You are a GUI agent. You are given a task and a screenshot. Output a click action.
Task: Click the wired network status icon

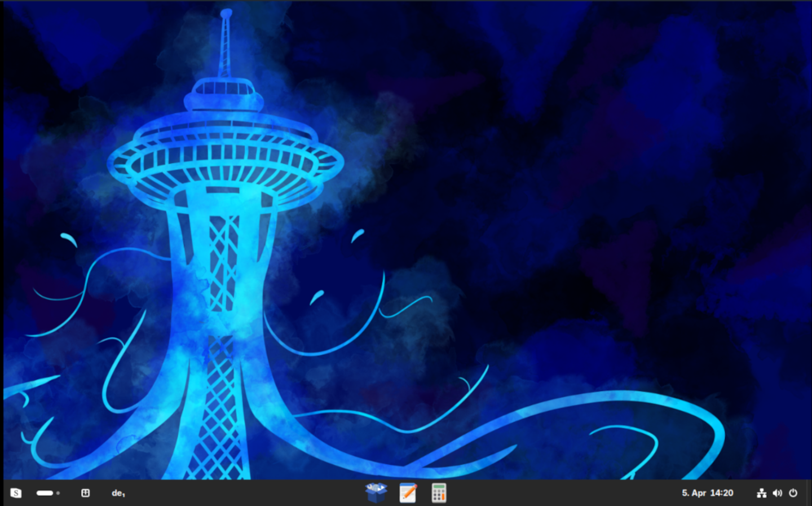761,493
